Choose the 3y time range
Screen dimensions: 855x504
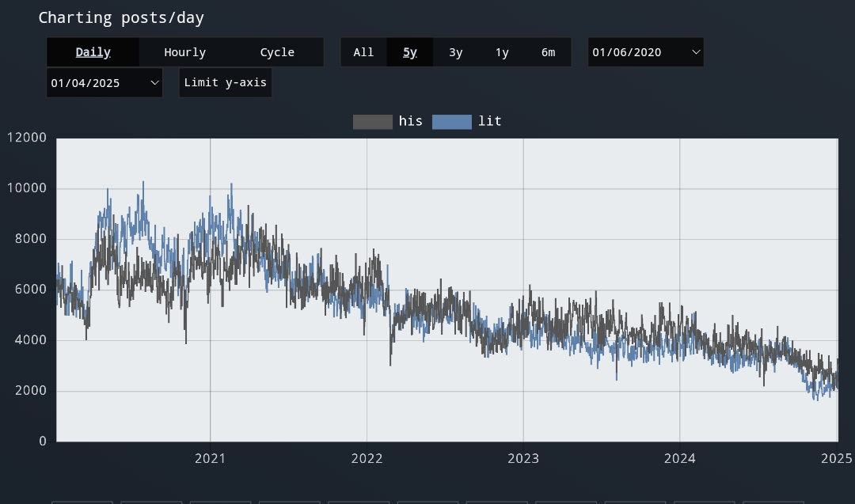click(455, 52)
